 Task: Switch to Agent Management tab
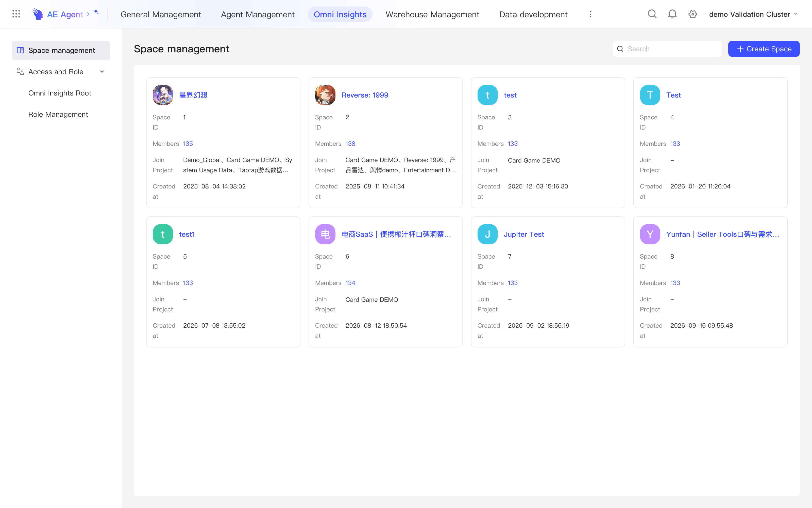tap(258, 14)
